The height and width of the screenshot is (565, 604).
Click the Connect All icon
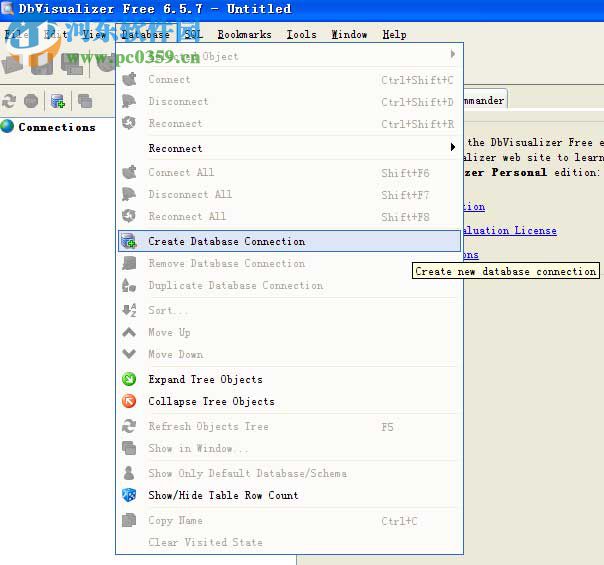[129, 172]
